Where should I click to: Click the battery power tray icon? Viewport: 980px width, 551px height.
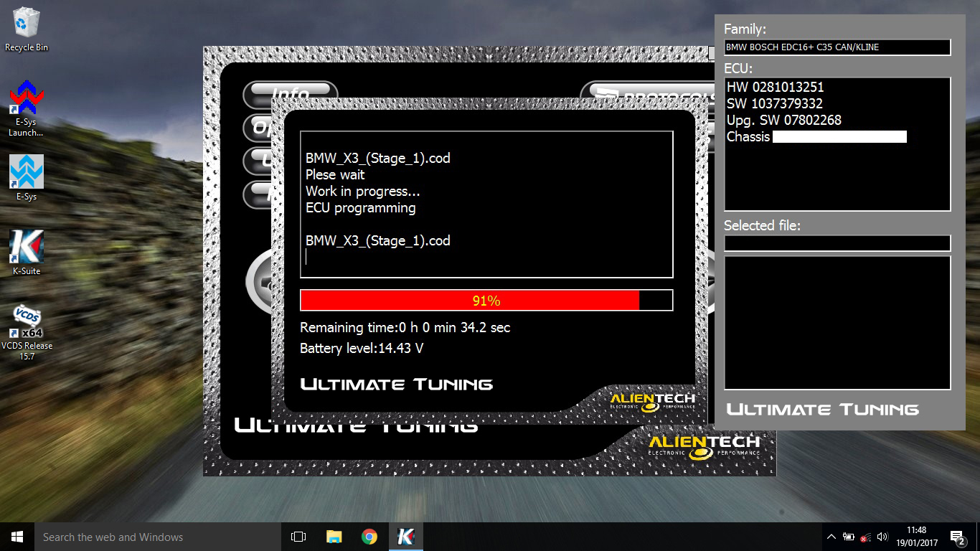(849, 537)
